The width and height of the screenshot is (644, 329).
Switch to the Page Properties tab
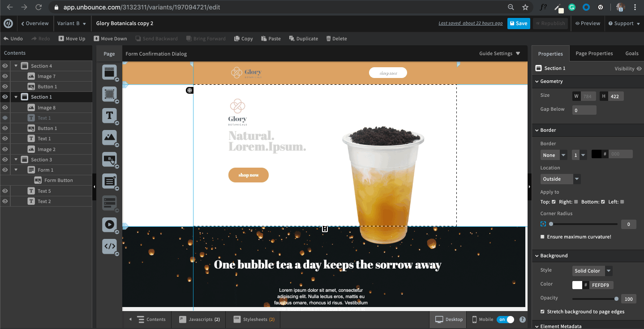click(x=594, y=53)
